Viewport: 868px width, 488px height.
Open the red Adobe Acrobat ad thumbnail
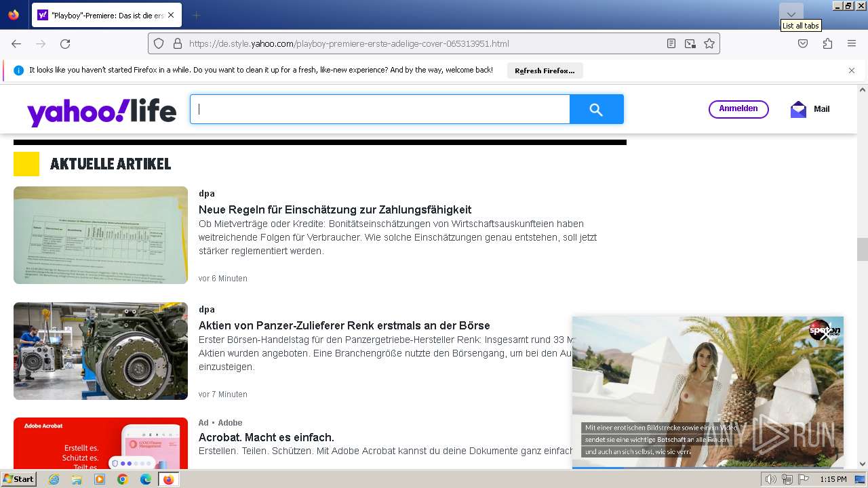coord(100,443)
